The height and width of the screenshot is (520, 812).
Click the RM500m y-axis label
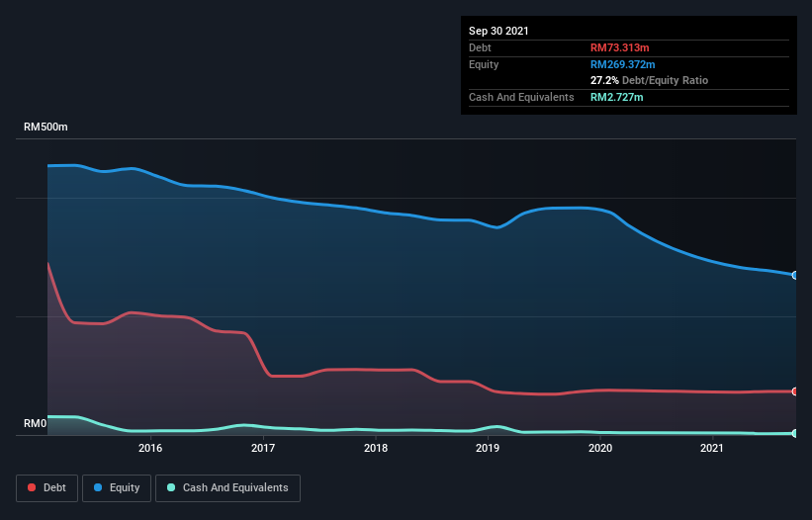click(45, 127)
